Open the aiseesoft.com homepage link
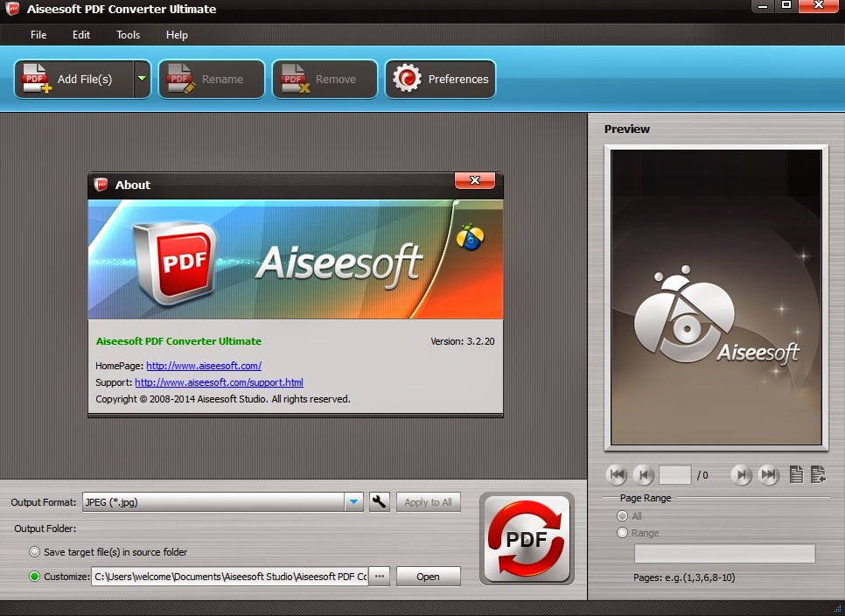 click(x=204, y=366)
